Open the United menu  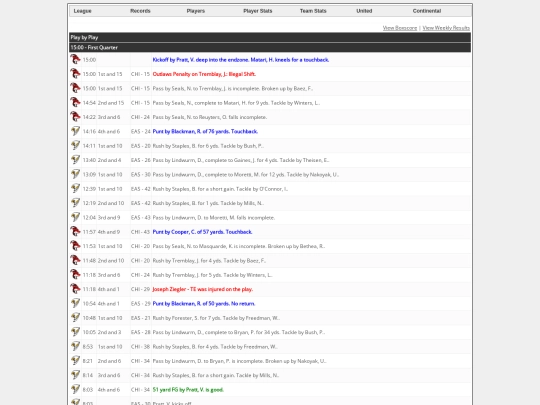(364, 11)
